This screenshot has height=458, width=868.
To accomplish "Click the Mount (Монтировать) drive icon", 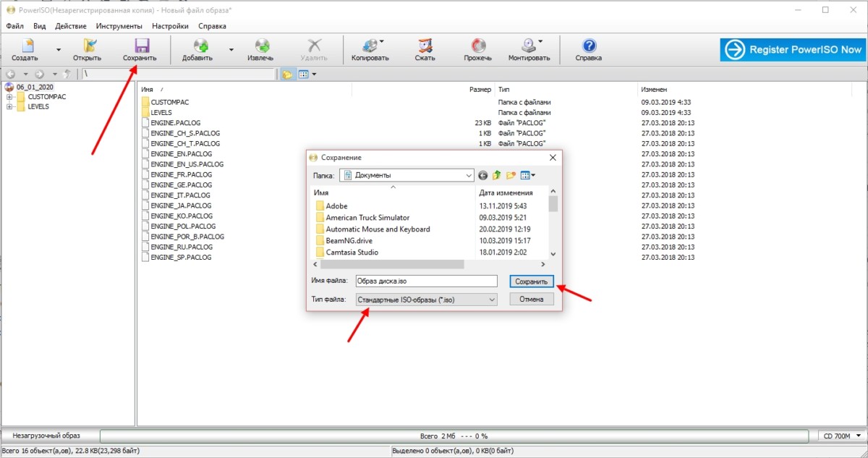I will coord(529,46).
